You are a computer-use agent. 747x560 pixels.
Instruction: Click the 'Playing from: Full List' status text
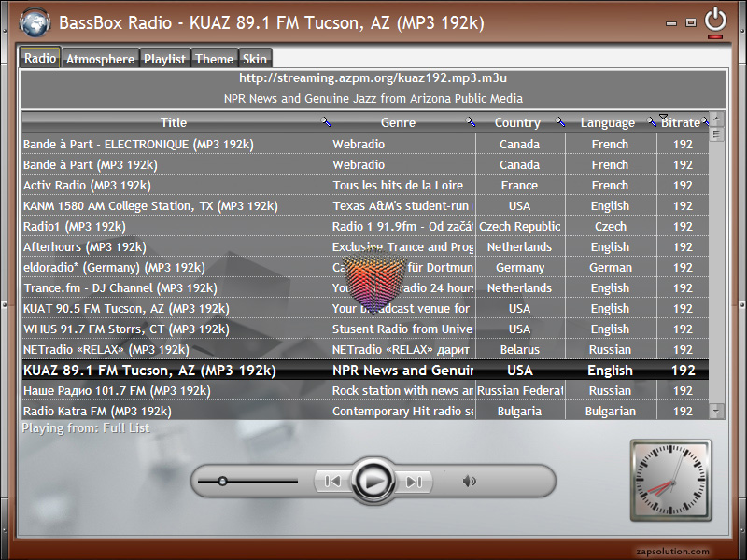tap(86, 428)
